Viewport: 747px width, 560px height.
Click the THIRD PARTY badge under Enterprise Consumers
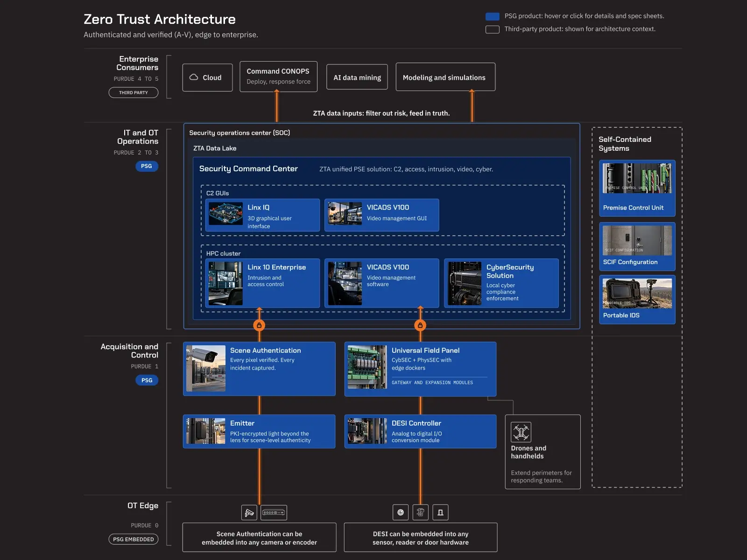[134, 92]
